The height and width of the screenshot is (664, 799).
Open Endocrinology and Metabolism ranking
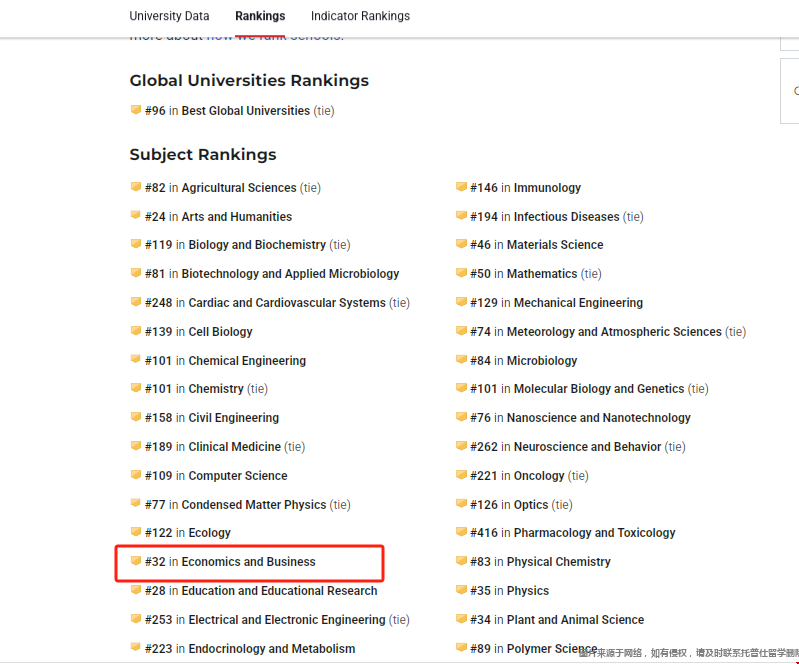[x=272, y=649]
